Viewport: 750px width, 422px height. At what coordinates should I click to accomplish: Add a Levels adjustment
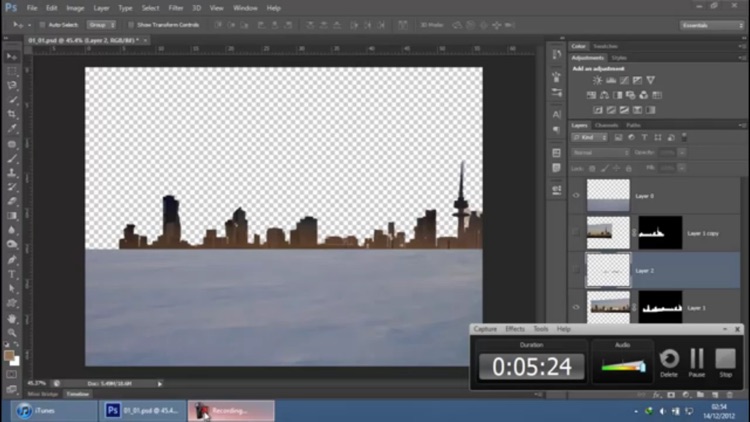(611, 80)
